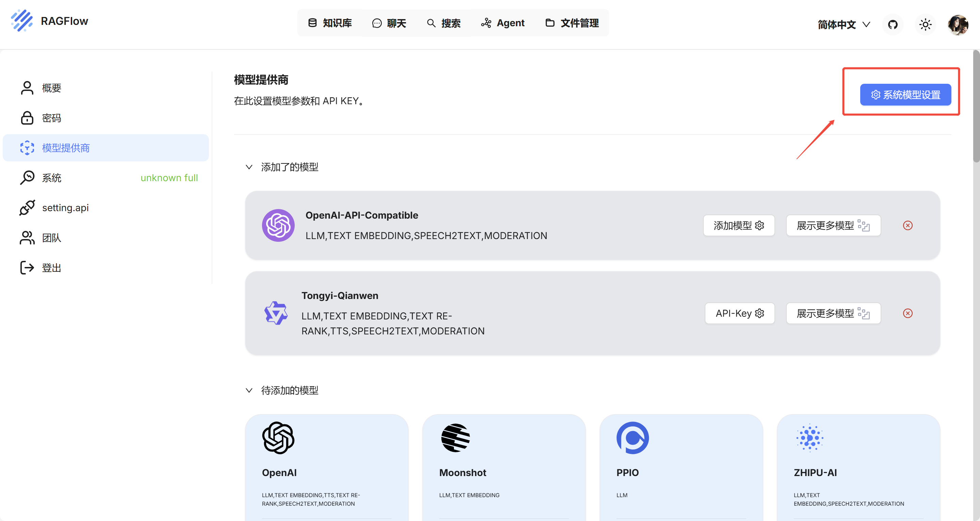Viewport: 980px width, 521px height.
Task: Switch to the 聊天 chat tab
Action: pyautogui.click(x=389, y=23)
